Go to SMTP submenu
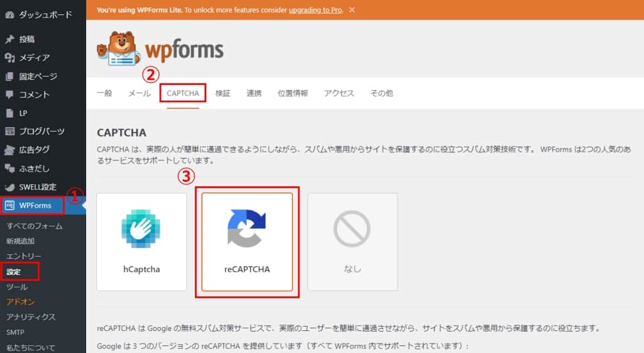 click(x=15, y=332)
